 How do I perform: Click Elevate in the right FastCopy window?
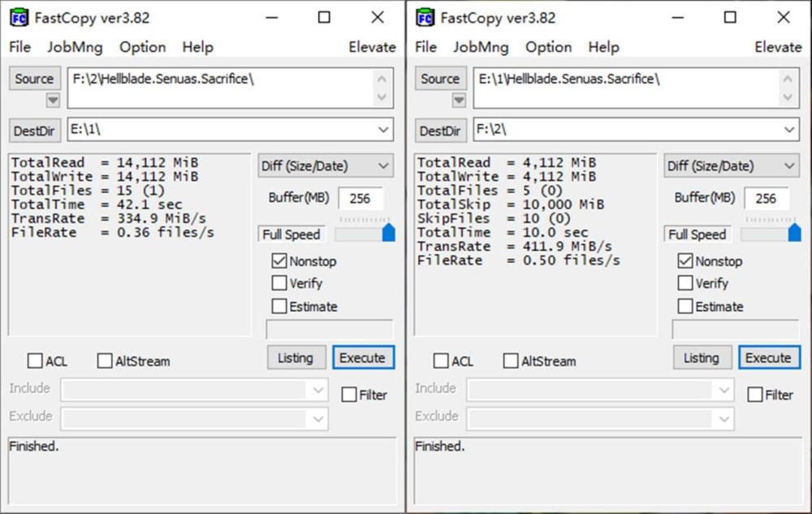(778, 47)
